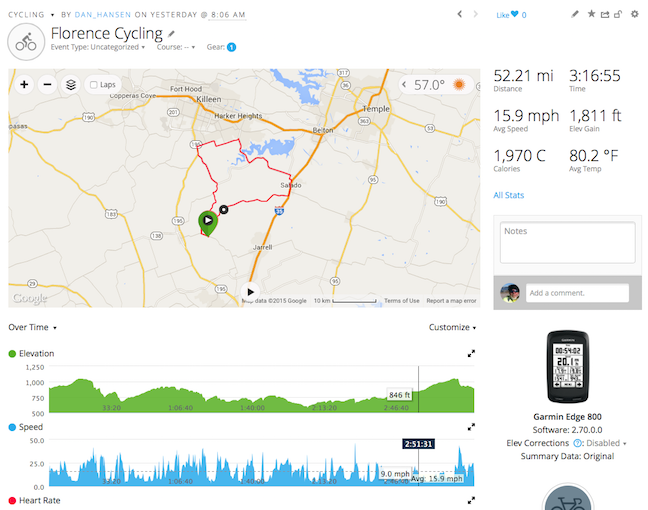648x510 pixels.
Task: Zoom in on the map
Action: click(24, 85)
